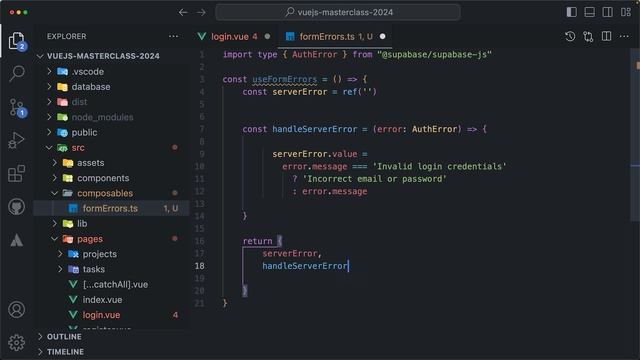Expand the OUTLINE section

pos(64,337)
